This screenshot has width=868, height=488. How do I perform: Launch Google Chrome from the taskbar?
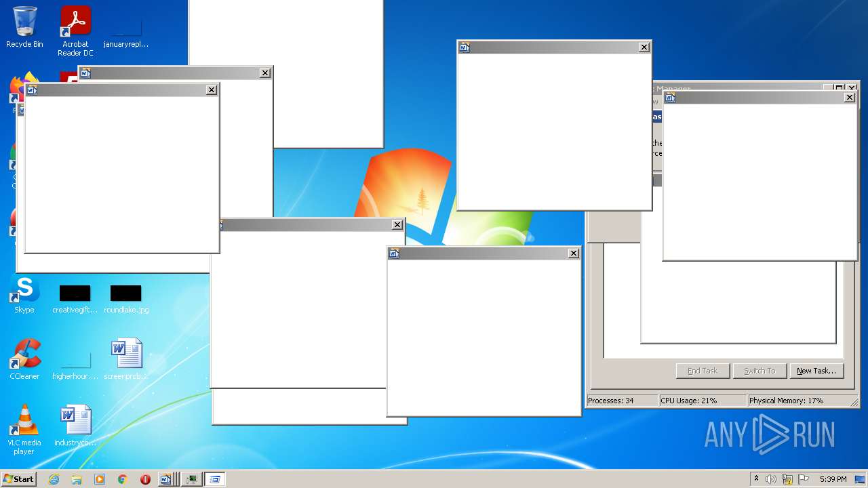[x=123, y=479]
